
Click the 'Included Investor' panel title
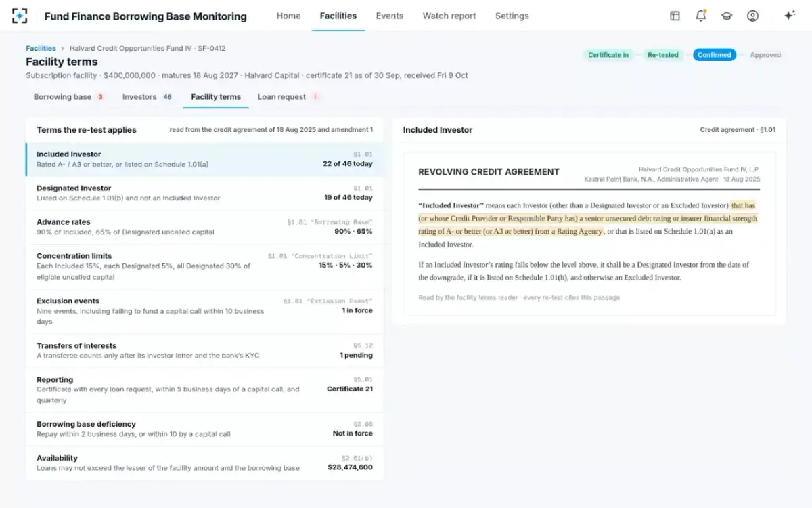438,130
